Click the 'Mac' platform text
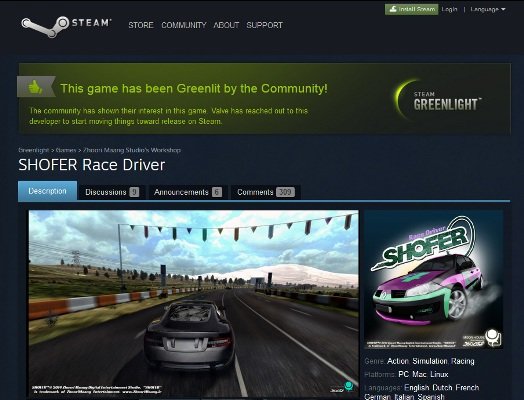The width and height of the screenshot is (524, 400). click(x=419, y=374)
